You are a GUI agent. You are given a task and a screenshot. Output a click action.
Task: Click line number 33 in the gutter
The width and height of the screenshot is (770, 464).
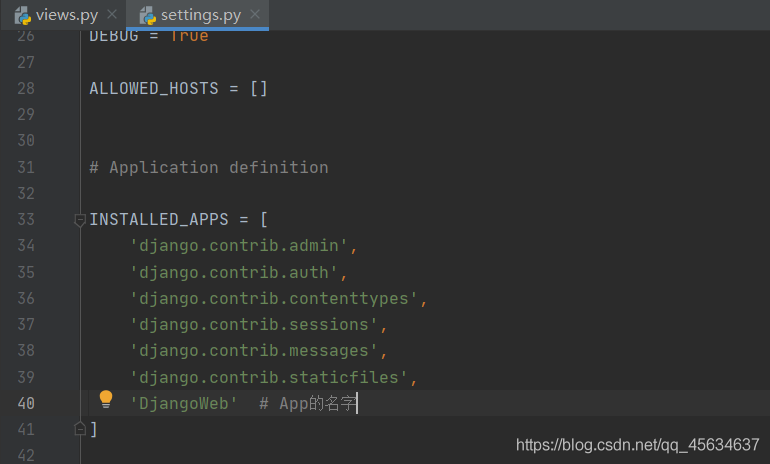pyautogui.click(x=26, y=219)
